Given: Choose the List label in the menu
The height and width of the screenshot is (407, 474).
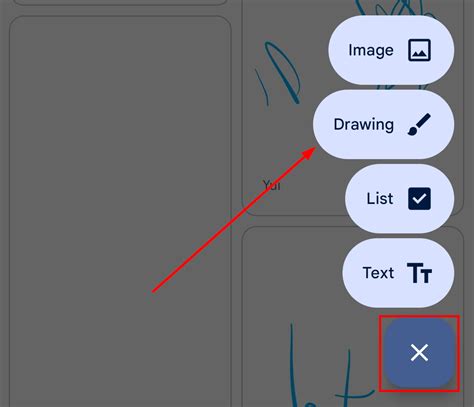Looking at the screenshot, I should (x=380, y=199).
